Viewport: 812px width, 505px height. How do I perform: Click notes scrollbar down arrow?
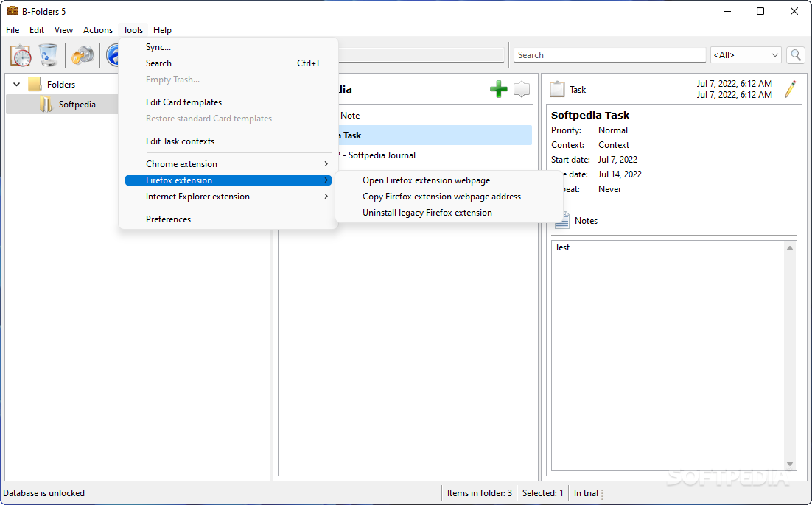pos(790,464)
